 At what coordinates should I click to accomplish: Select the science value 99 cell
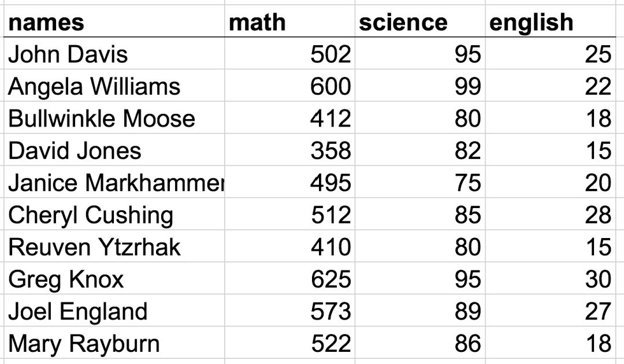tap(420, 86)
